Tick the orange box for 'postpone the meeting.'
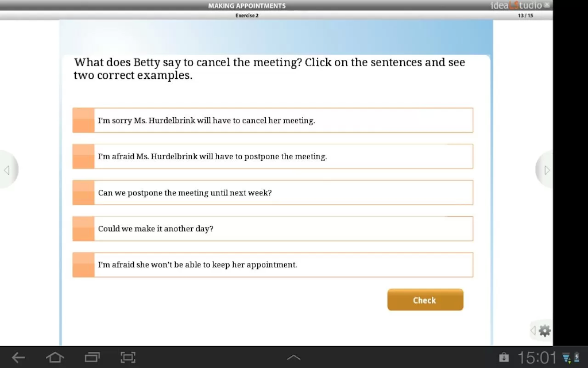 click(84, 156)
